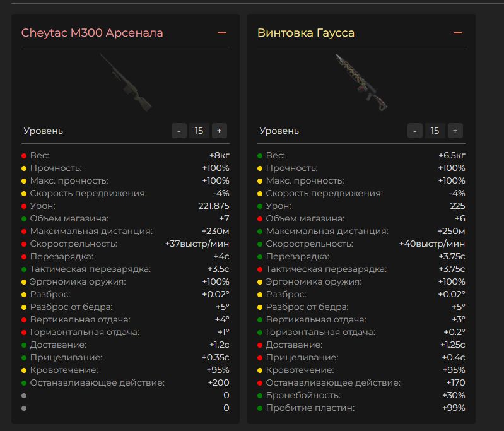Click the +4° vertical recoil value

[222, 320]
